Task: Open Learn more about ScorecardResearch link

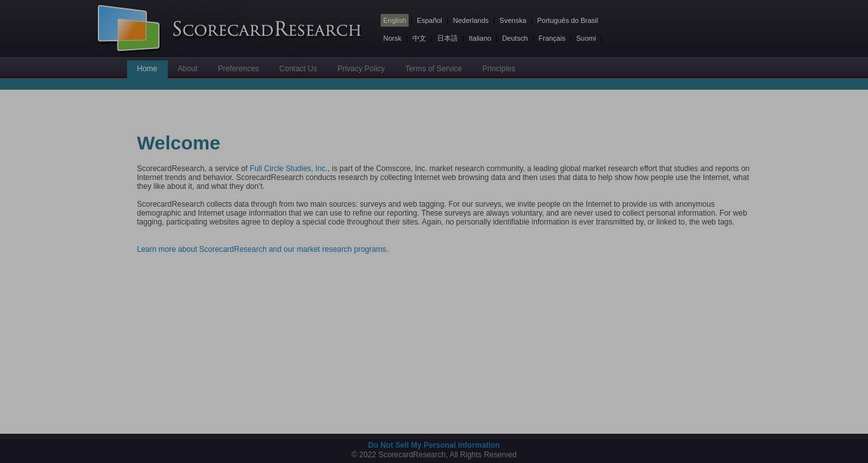Action: pyautogui.click(x=262, y=249)
